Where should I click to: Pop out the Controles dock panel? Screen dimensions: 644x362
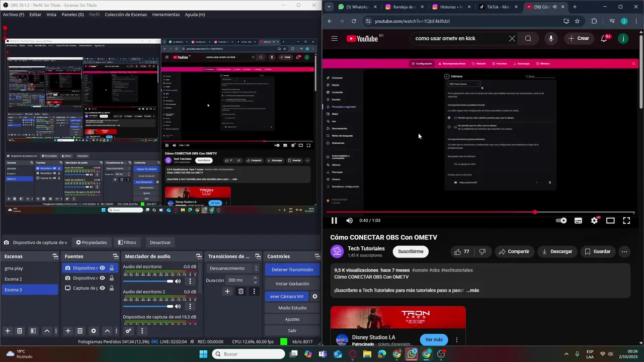(317, 256)
